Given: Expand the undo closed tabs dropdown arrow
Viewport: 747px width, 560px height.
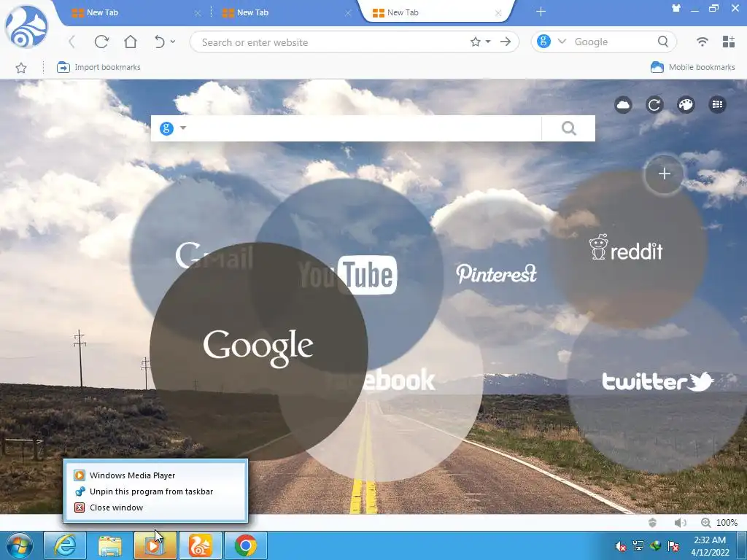Looking at the screenshot, I should 172,42.
